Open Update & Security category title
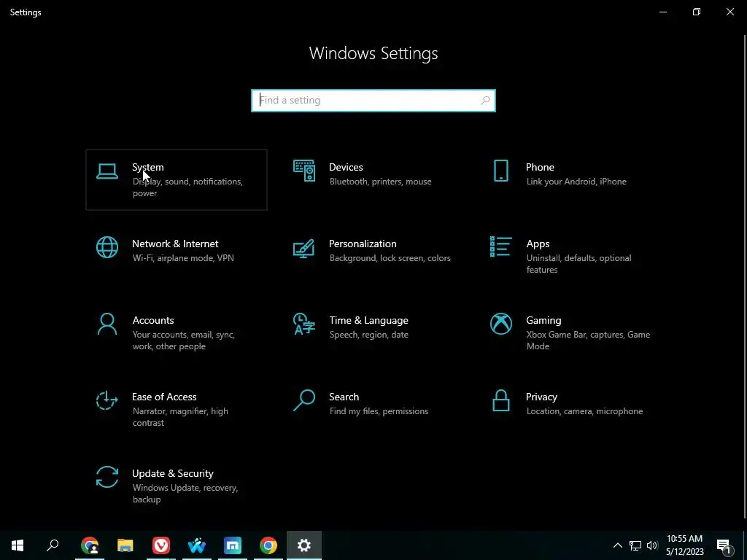Screen dimensions: 747x560 point(172,474)
